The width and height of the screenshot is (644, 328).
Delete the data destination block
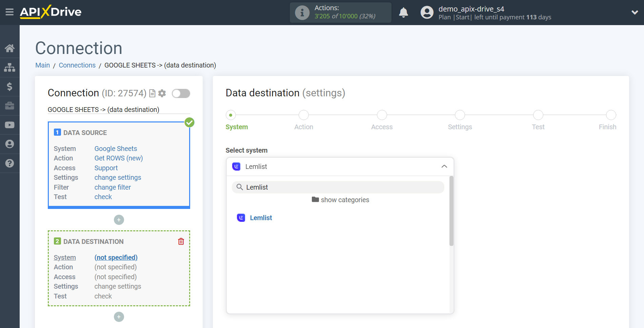[181, 241]
